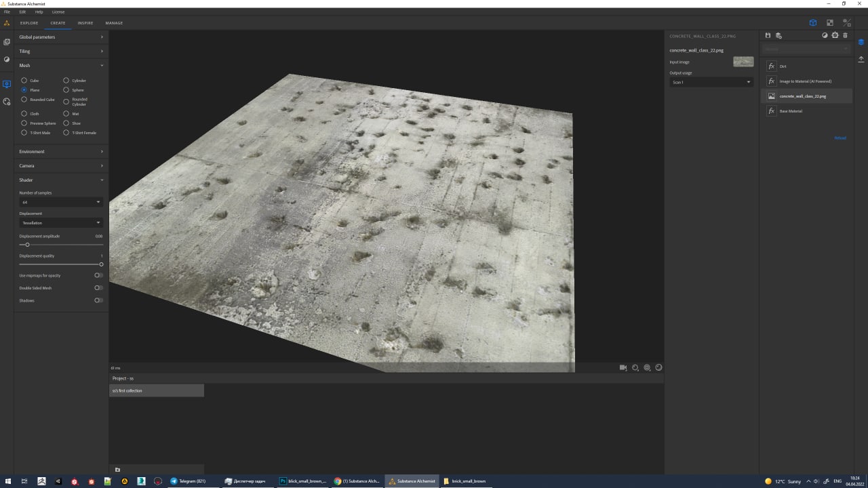This screenshot has width=868, height=488.
Task: Click the Displacement amplitude slider handle
Action: coord(27,245)
